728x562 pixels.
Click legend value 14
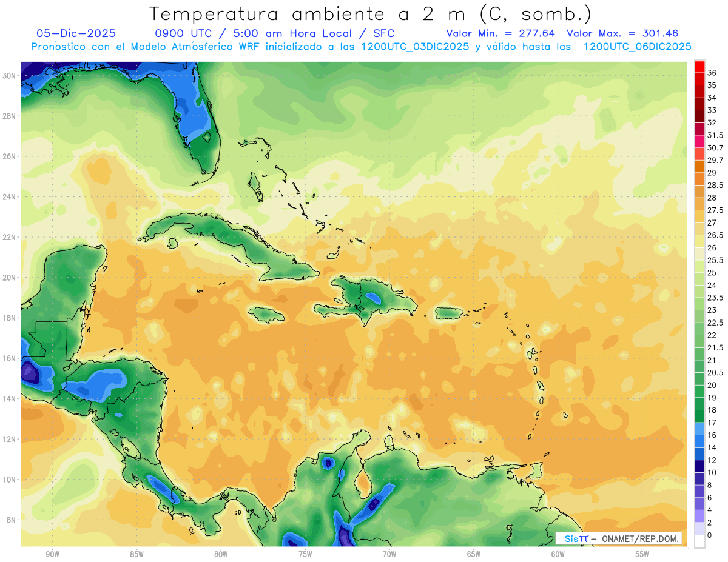[712, 447]
